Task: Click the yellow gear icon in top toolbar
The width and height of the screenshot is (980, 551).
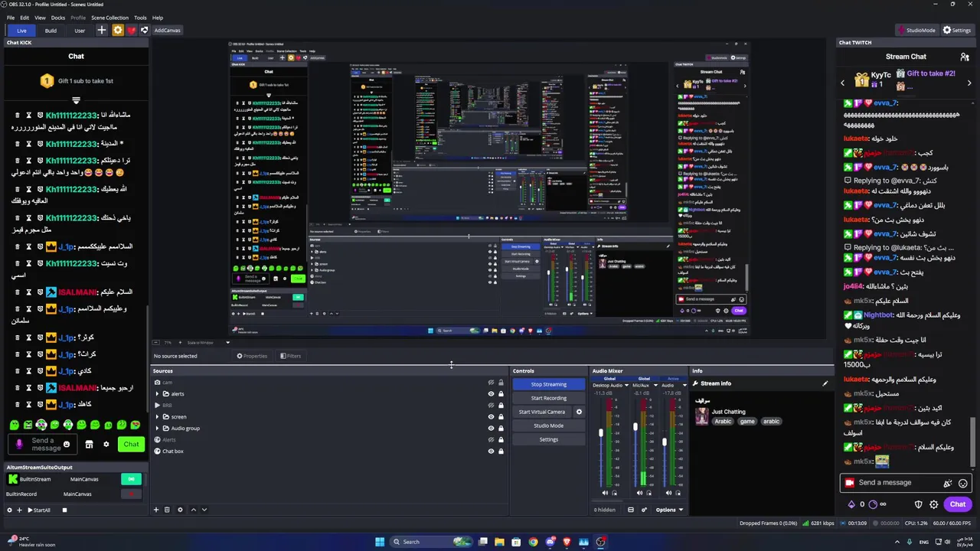Action: click(117, 31)
